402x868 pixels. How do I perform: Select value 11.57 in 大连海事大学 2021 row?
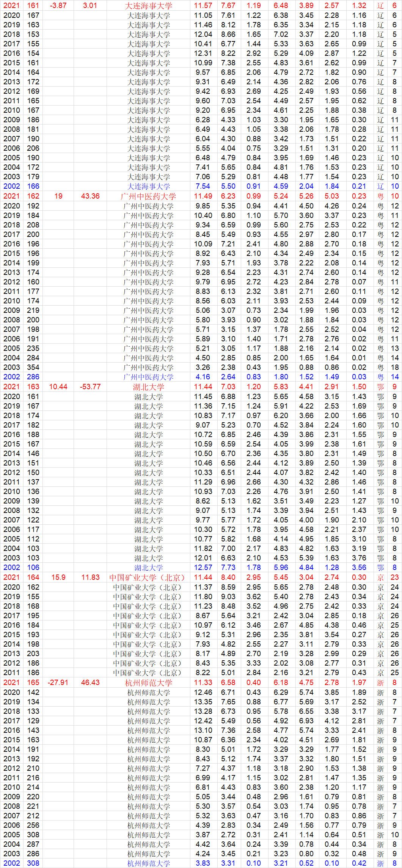click(x=203, y=6)
